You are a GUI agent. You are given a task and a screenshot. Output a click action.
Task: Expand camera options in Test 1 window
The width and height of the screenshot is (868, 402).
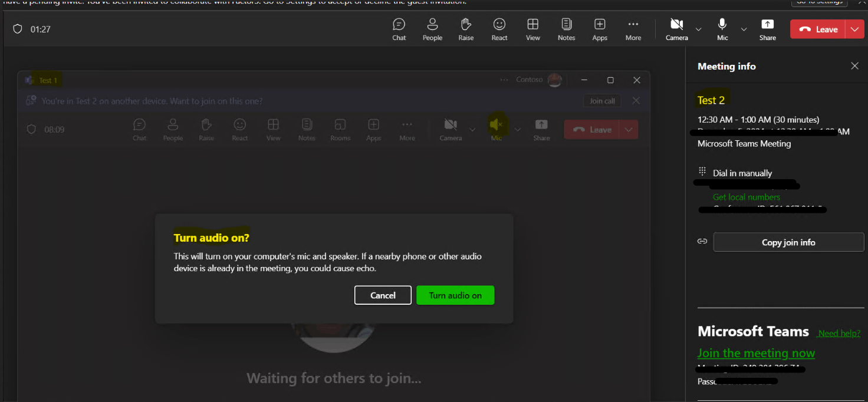[x=472, y=130]
